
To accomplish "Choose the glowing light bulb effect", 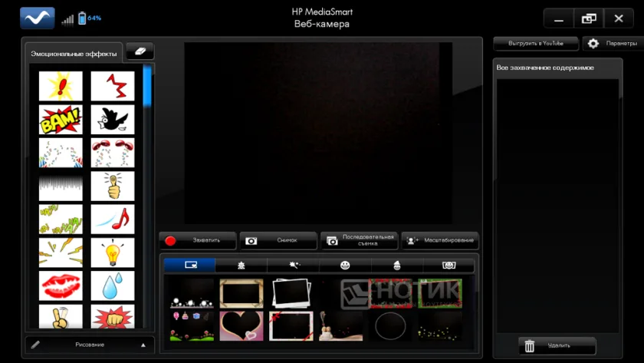I will [113, 252].
